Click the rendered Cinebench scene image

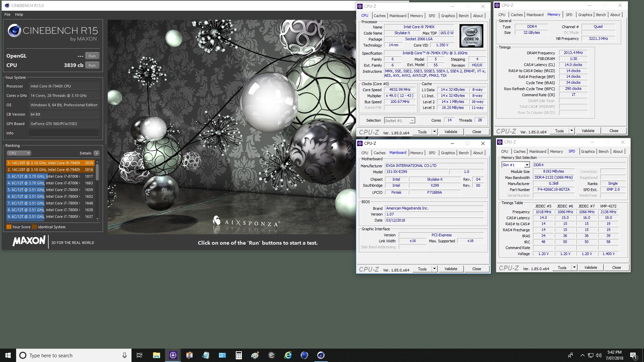click(x=231, y=127)
